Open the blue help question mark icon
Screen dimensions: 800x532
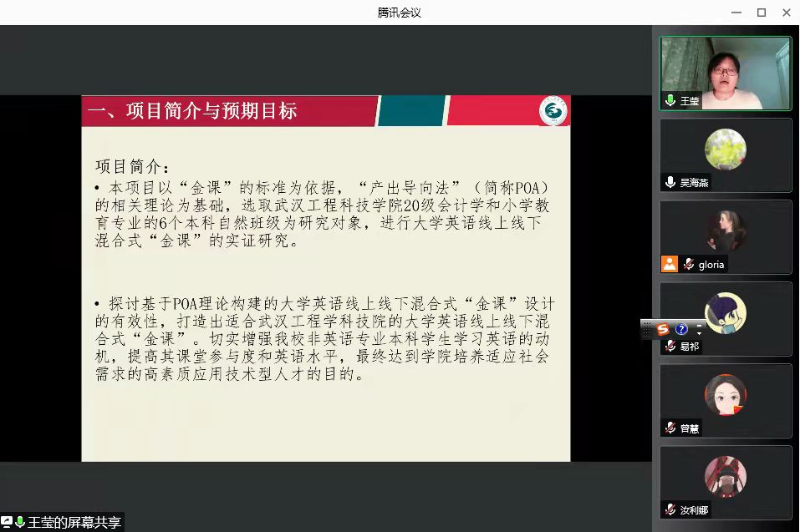click(681, 329)
